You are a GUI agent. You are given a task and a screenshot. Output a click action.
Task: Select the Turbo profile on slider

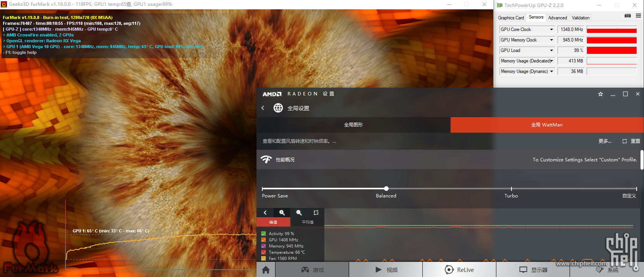(511, 196)
